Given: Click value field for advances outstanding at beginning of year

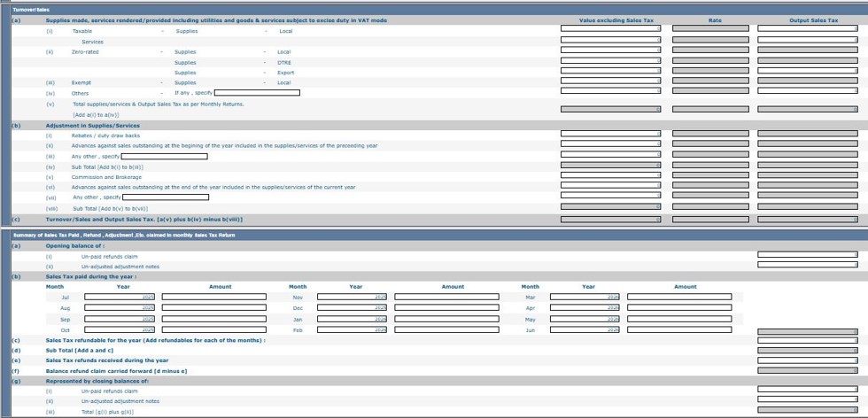Looking at the screenshot, I should (610, 144).
